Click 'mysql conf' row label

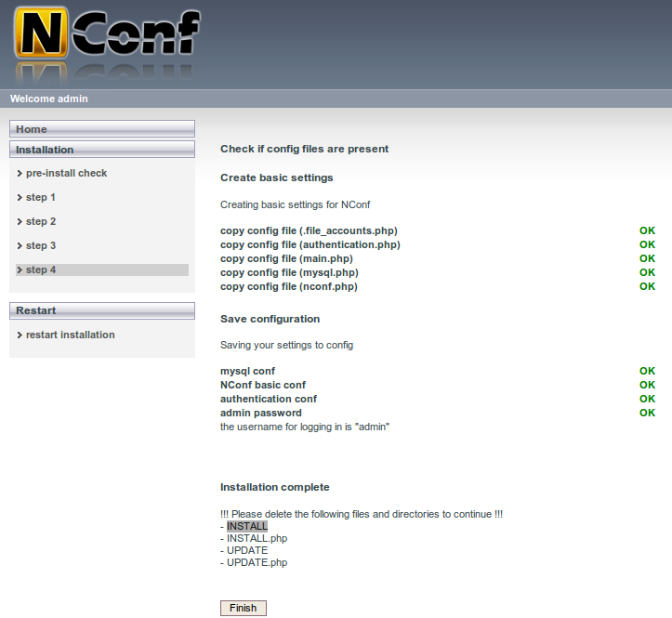[x=248, y=371]
